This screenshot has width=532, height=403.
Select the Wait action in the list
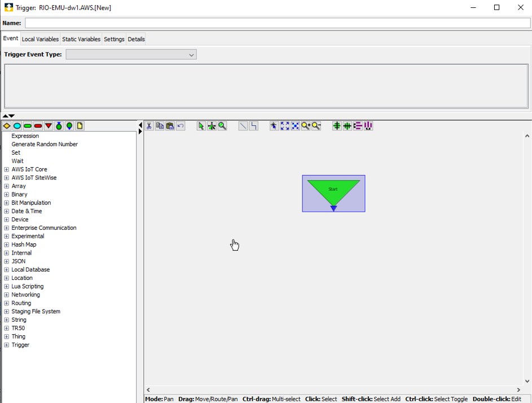pos(17,161)
